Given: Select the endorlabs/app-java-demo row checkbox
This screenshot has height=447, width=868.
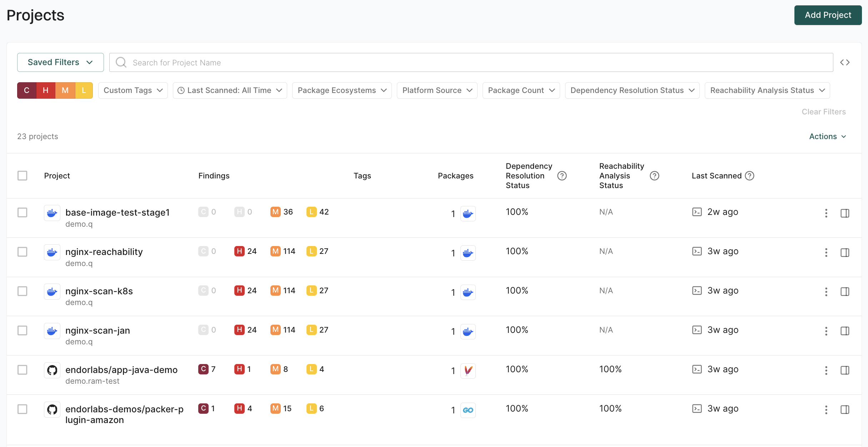Looking at the screenshot, I should pos(23,370).
